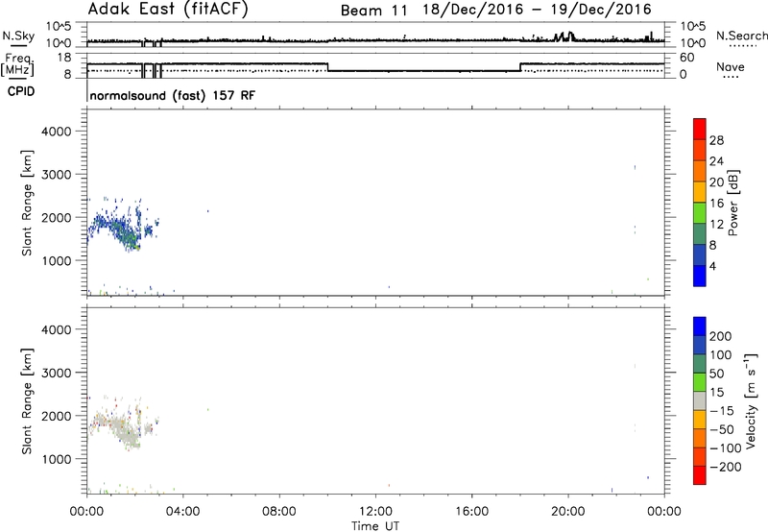Click the '16:00' time tick label
Image resolution: width=768 pixels, height=532 pixels.
click(471, 512)
